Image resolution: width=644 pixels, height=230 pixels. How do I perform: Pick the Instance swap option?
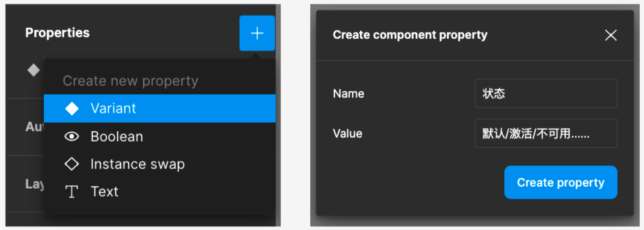tap(138, 164)
